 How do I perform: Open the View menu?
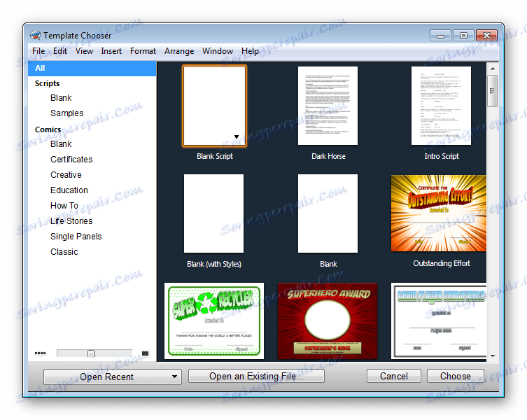tap(84, 51)
